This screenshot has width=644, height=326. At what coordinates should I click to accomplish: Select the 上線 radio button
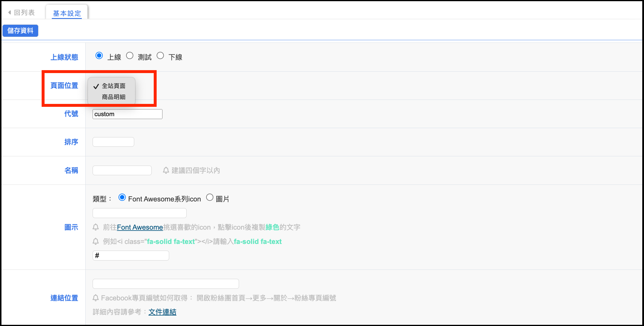click(x=99, y=56)
